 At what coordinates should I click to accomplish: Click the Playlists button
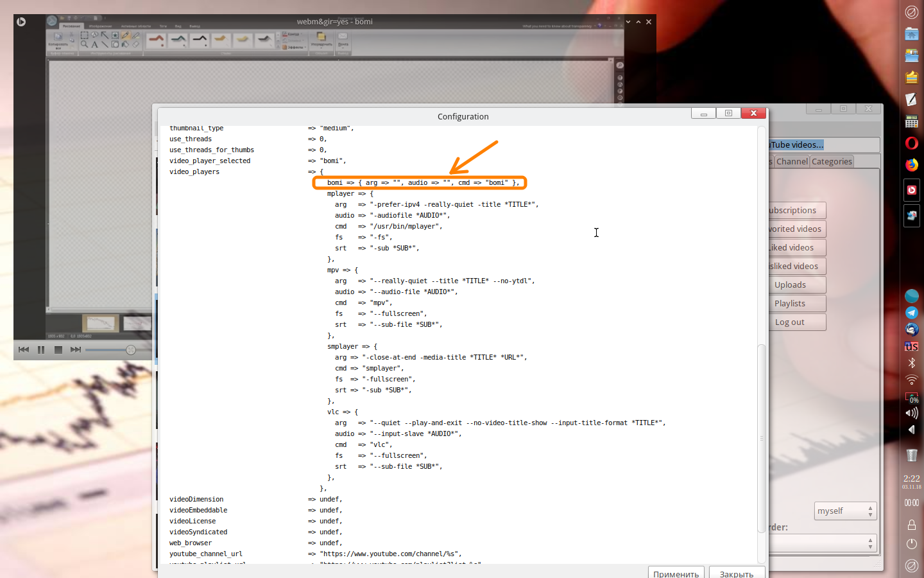(x=797, y=304)
